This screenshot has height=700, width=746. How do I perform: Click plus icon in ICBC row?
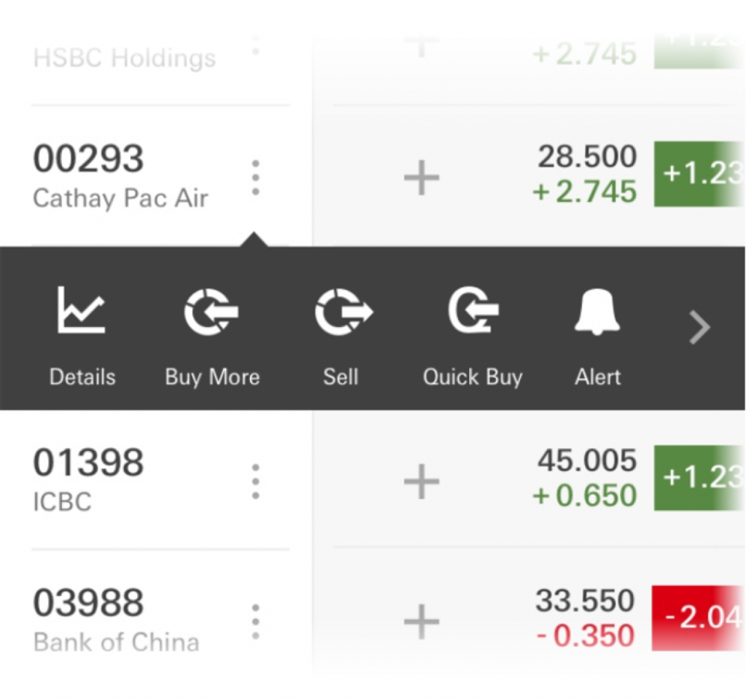click(422, 481)
